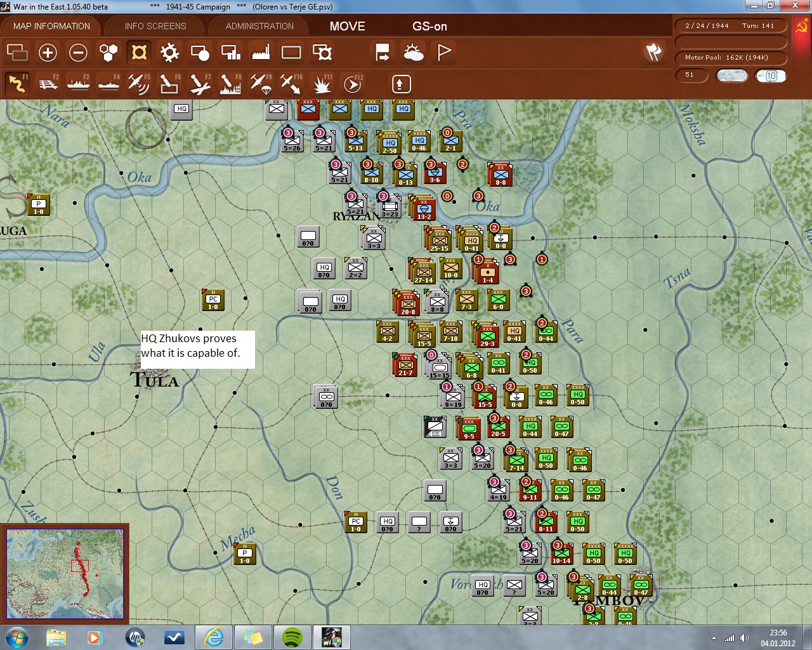
Task: Open the weather sun-and-cloud icon
Action: 414,52
